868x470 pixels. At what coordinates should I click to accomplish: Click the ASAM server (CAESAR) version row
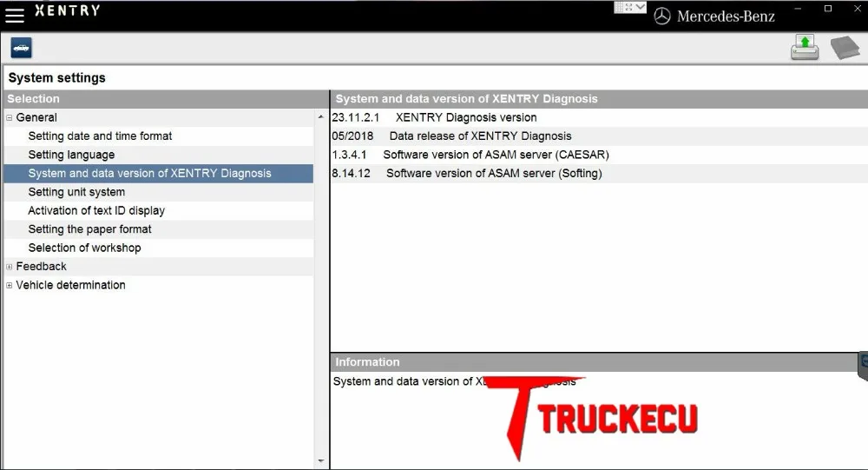(x=599, y=155)
